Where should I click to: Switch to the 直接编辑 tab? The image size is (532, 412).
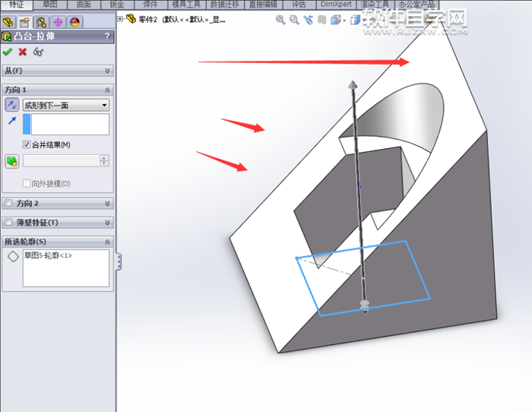tap(263, 5)
